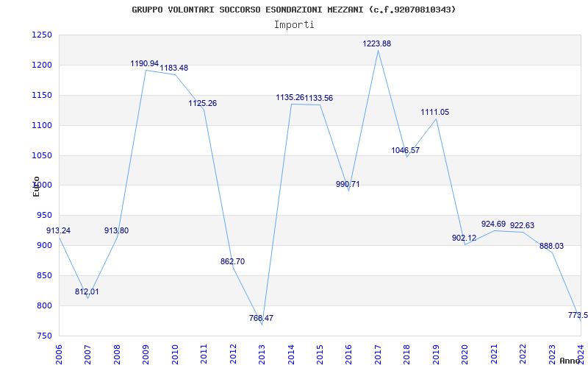Click the Importi subtitle
Screen dimensions: 588x368
294,25
